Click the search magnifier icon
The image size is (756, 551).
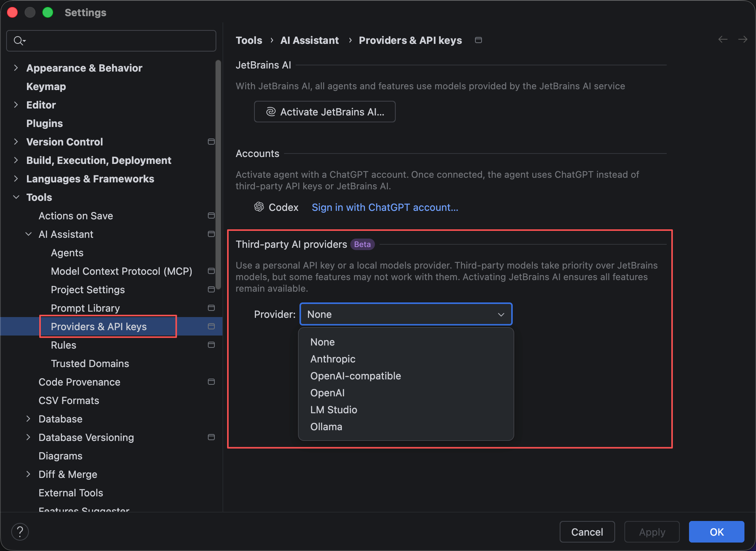(x=18, y=40)
